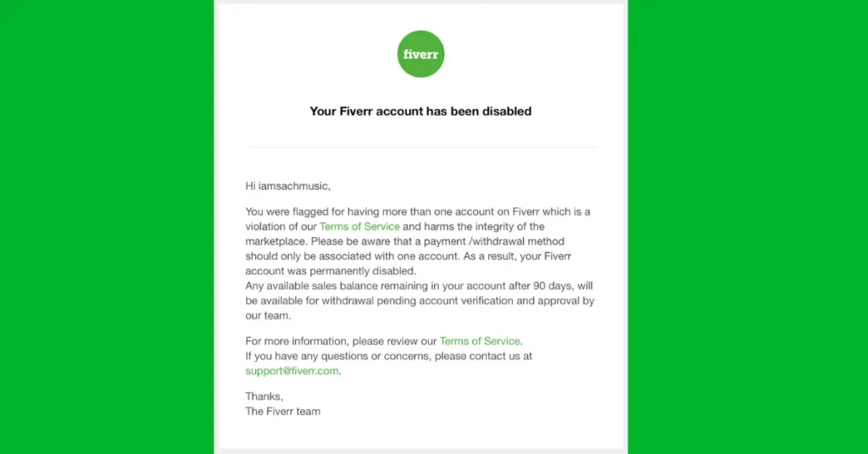Click the green background right of the email

748,227
